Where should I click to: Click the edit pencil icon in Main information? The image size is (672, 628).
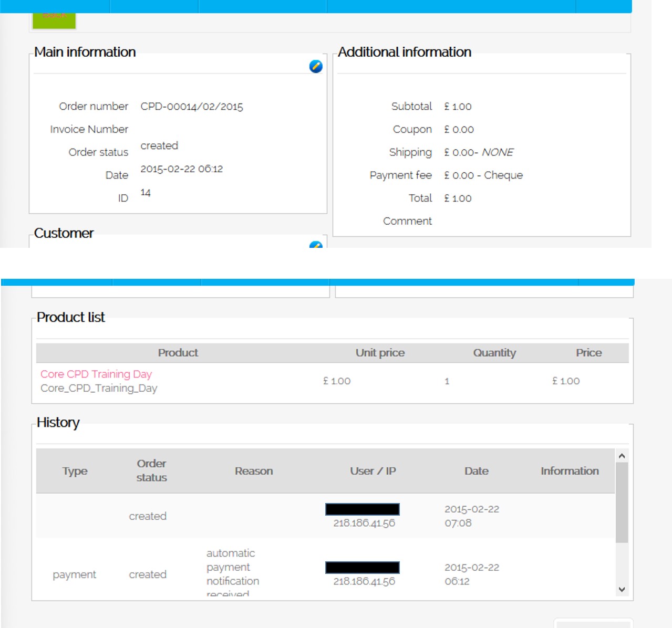point(316,67)
